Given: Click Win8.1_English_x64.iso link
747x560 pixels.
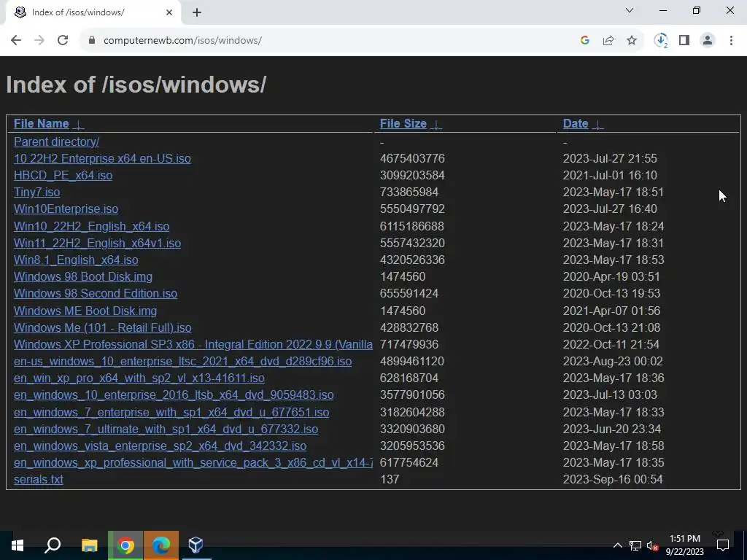Looking at the screenshot, I should 76,260.
